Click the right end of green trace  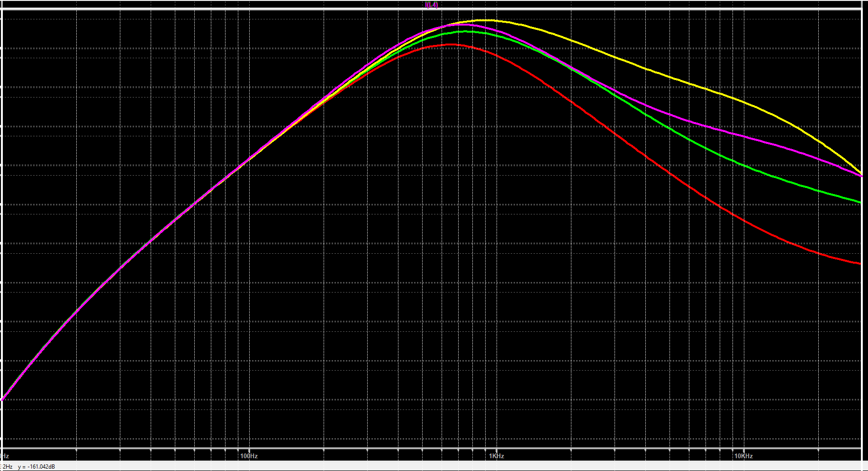point(860,202)
